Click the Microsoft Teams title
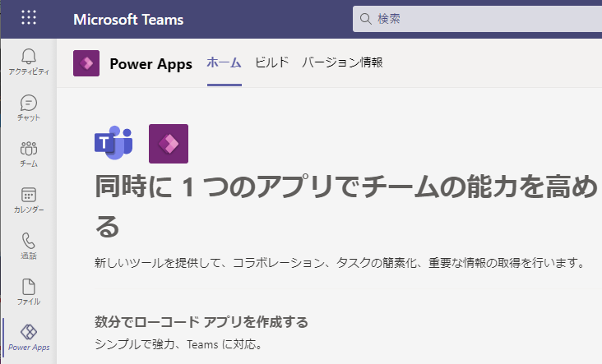602x364 pixels. 128,19
